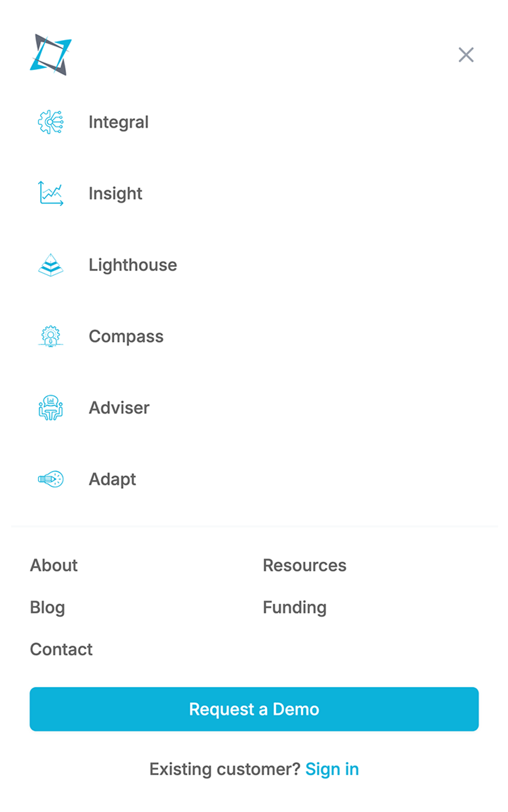Close the navigation menu
The height and width of the screenshot is (812, 508).
coord(466,55)
